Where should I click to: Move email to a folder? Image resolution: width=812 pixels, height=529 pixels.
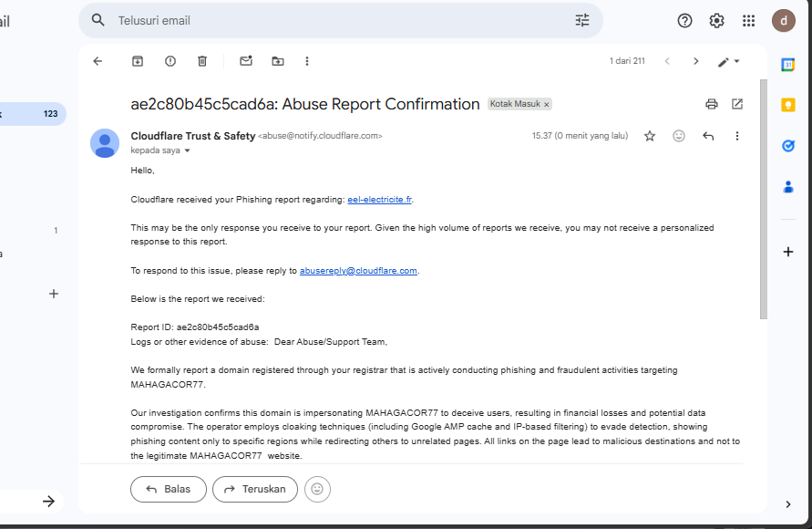278,61
